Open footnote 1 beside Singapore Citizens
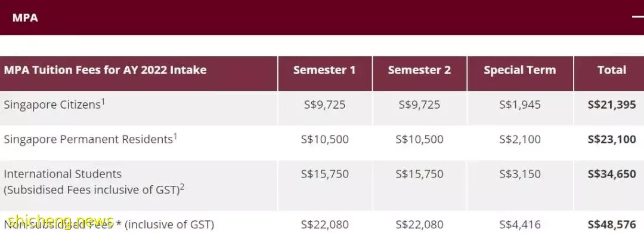 (103, 102)
